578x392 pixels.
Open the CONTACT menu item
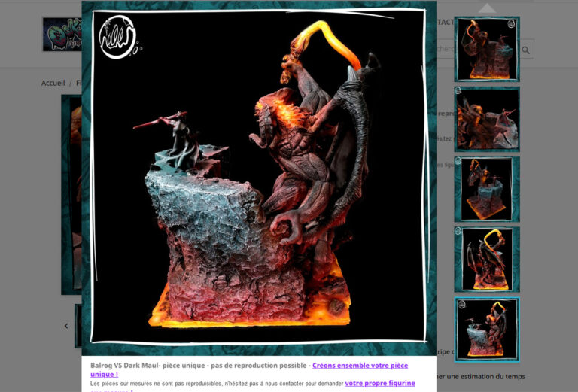pos(446,23)
